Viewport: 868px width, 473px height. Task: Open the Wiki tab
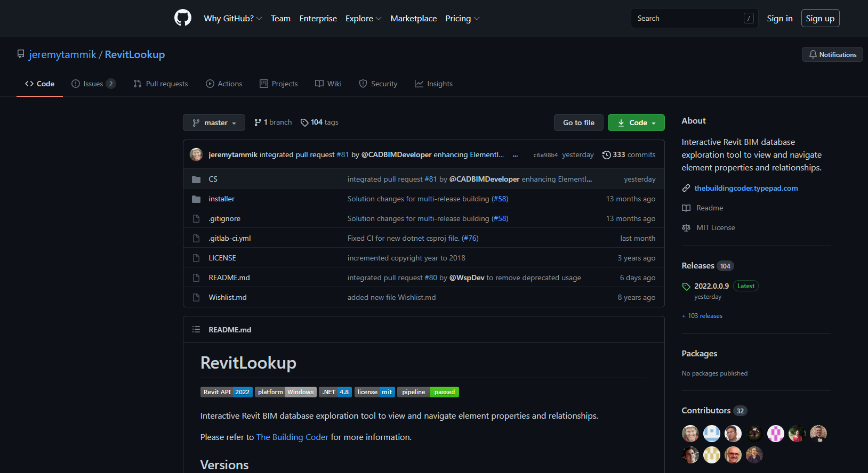click(328, 84)
